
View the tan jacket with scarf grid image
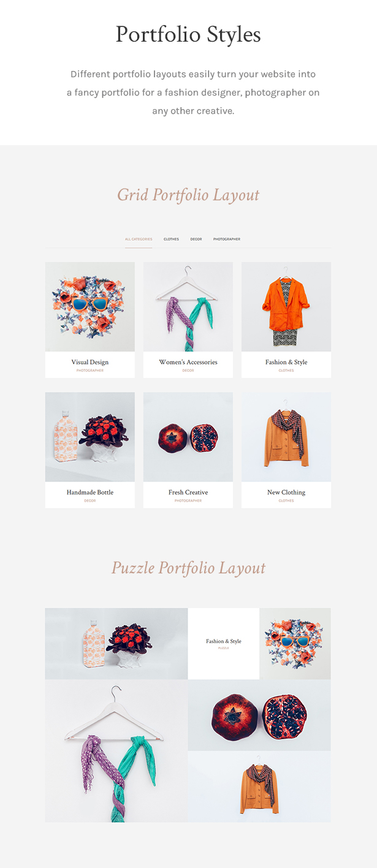coord(286,437)
